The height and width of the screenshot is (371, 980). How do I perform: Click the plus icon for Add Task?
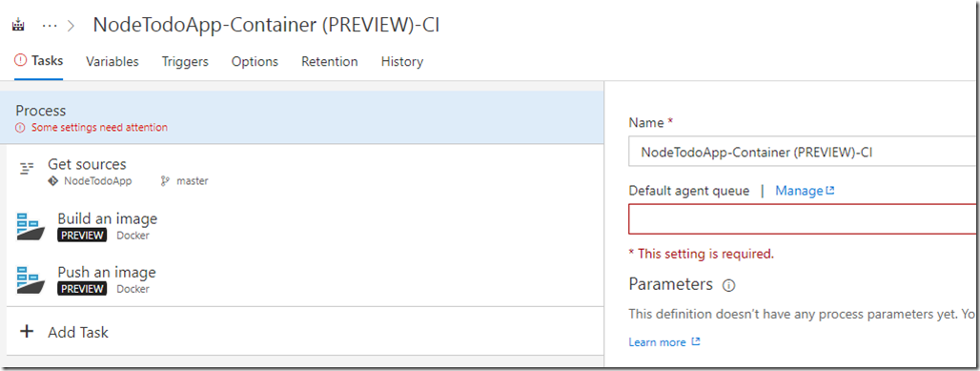(x=27, y=331)
